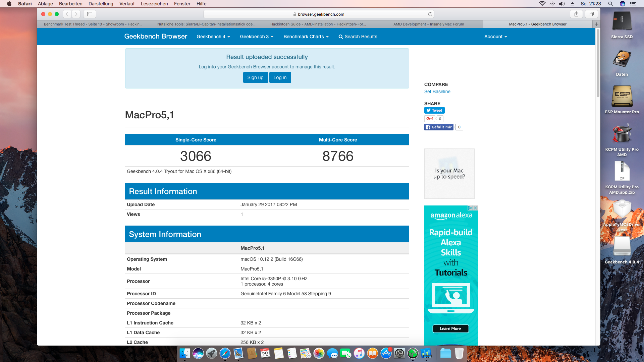Open Launchpad rocket icon in Dock
This screenshot has width=644, height=362.
coord(211,353)
